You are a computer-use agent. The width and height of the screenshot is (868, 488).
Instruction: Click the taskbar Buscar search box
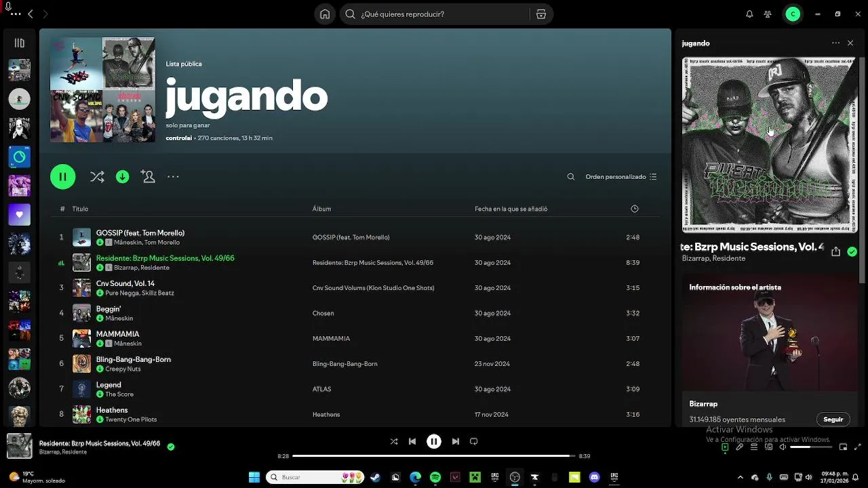pyautogui.click(x=315, y=477)
